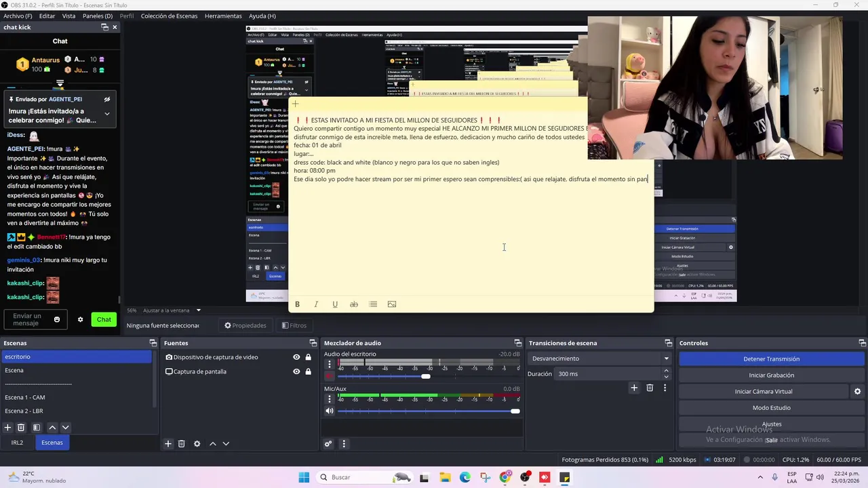Click Detener Transmisión button
The image size is (868, 488).
(772, 359)
